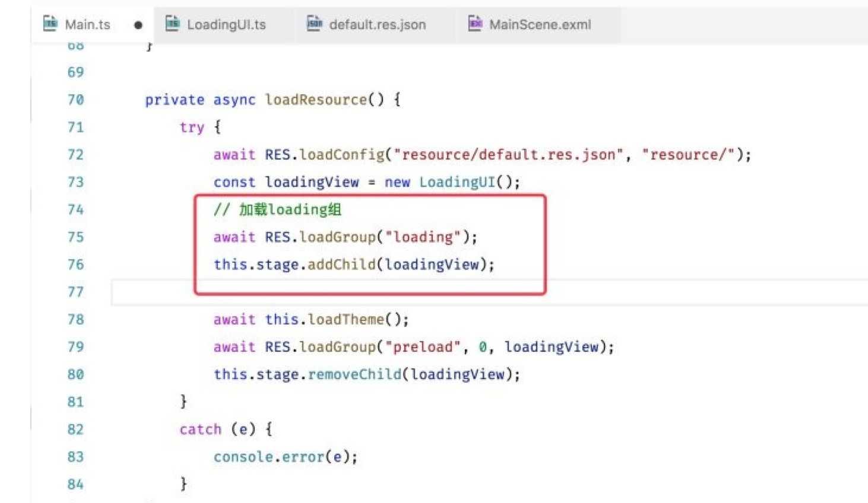Click the "preload" string on line 79
This screenshot has width=868, height=503.
pos(423,347)
